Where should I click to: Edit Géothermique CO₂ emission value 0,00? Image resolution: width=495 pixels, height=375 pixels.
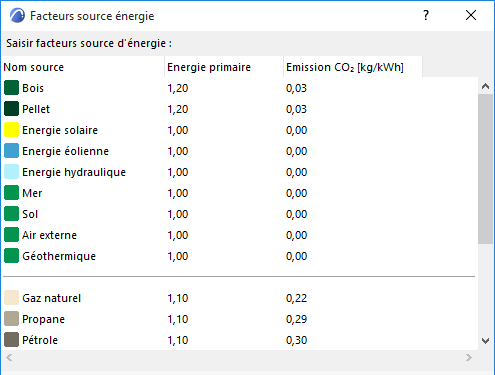296,256
